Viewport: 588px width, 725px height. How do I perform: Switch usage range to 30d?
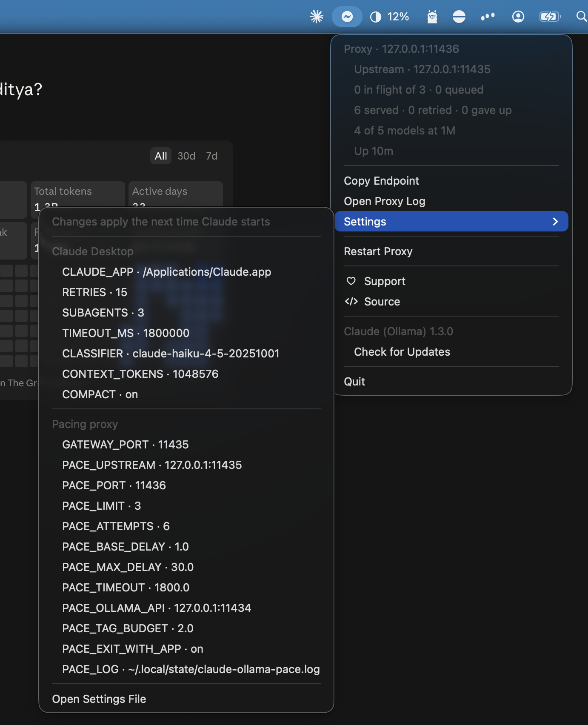[186, 156]
